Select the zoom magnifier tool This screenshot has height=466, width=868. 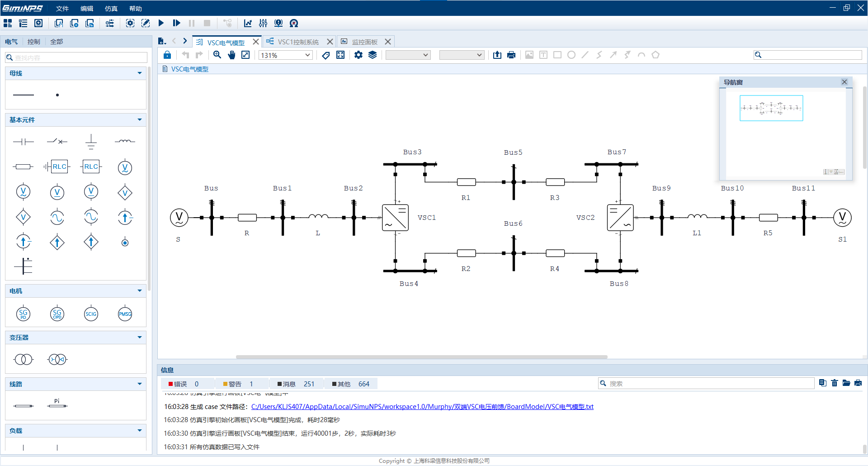[x=217, y=55]
